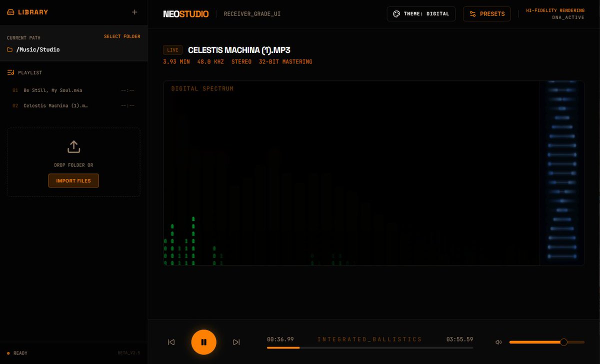Open the THEME: DIGITAL selector
This screenshot has height=364, width=600.
point(421,13)
